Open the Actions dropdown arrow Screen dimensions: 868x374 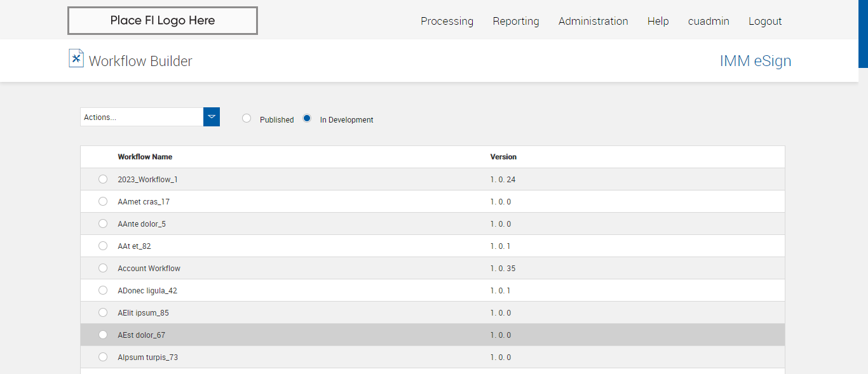pyautogui.click(x=212, y=117)
